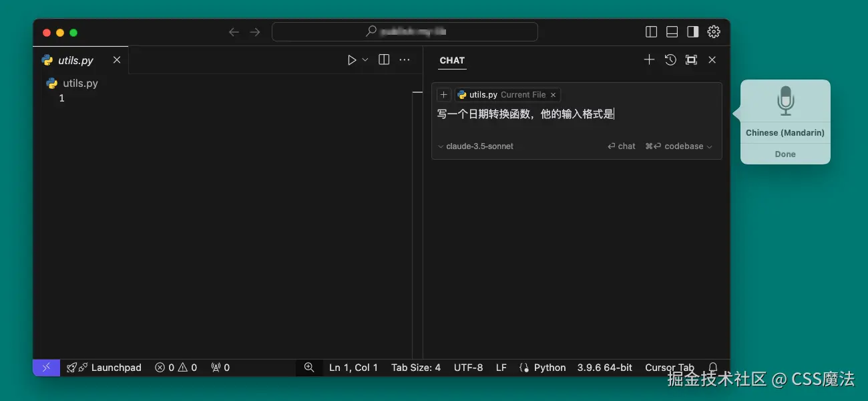
Task: Open the Split Editor icon
Action: point(383,59)
